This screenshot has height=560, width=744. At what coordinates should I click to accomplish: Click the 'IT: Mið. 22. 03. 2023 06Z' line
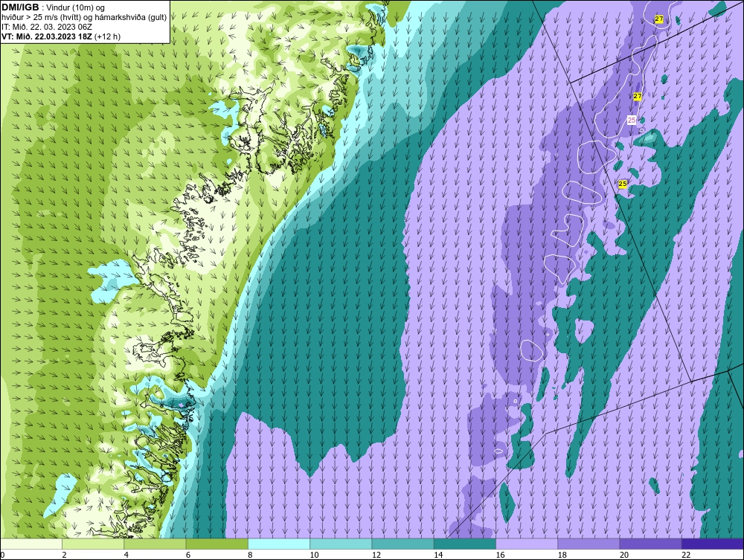[x=46, y=27]
